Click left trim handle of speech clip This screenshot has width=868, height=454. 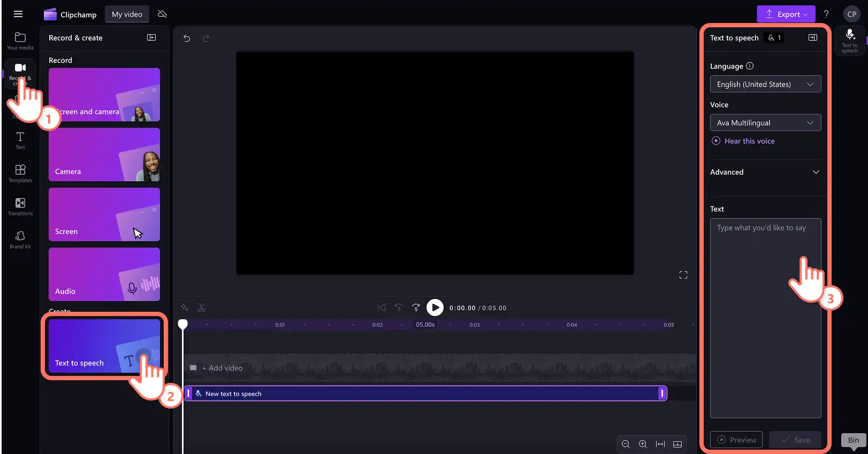pos(188,394)
